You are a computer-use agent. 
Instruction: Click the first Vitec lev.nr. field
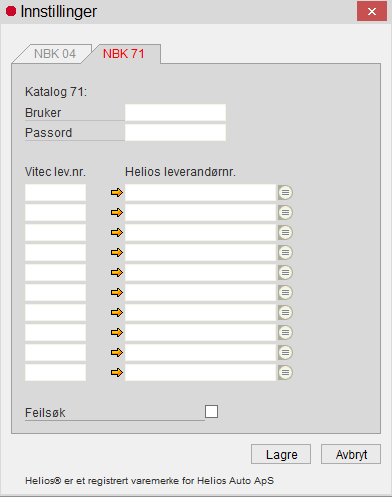click(x=55, y=192)
